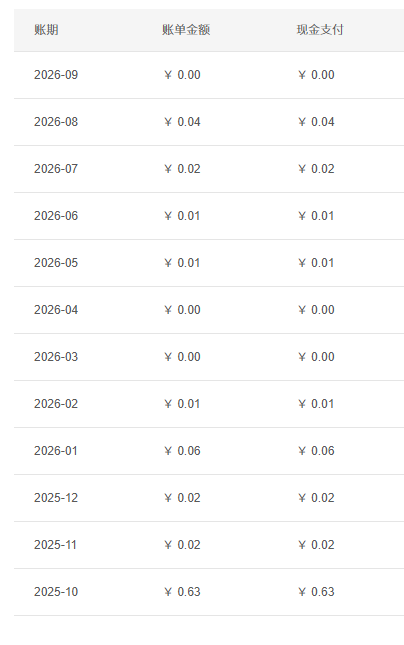Select billing period 2026-03
404x645 pixels.
pos(56,357)
